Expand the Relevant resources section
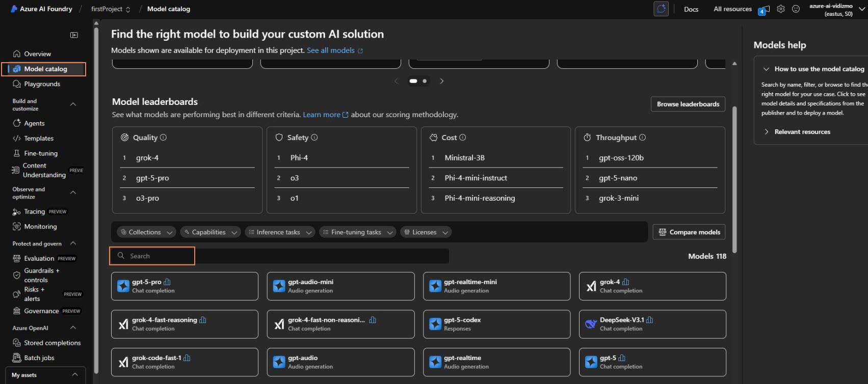 (x=802, y=132)
